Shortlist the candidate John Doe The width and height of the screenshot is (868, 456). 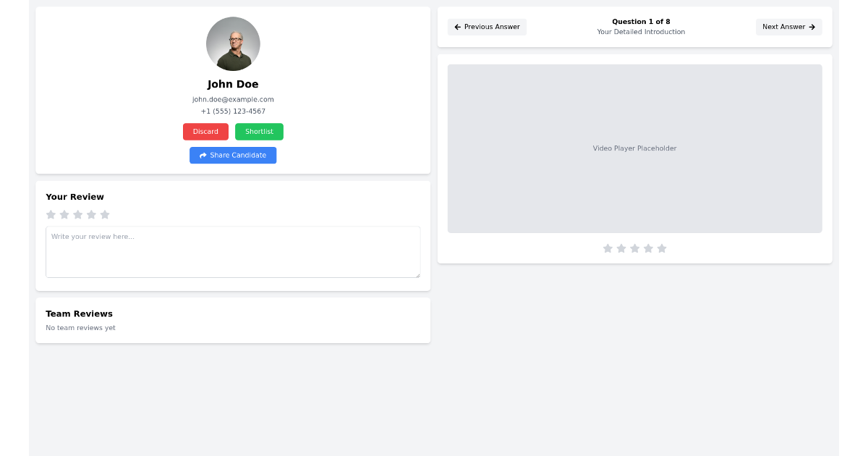pos(259,132)
